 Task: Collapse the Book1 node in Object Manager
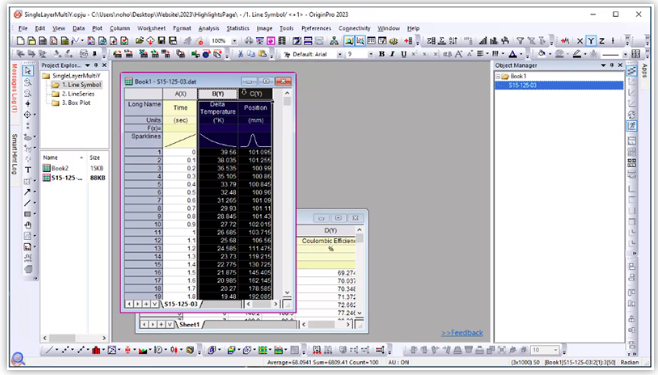point(498,76)
